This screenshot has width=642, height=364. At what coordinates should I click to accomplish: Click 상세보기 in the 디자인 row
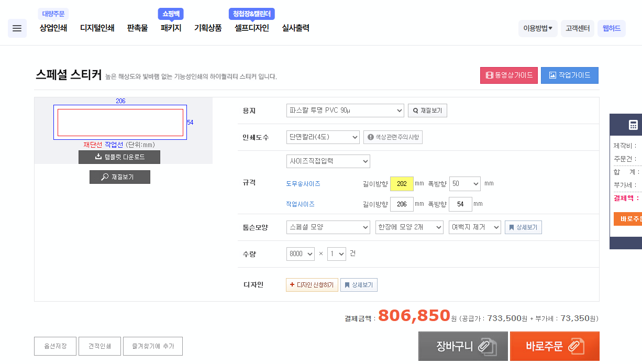pyautogui.click(x=359, y=285)
